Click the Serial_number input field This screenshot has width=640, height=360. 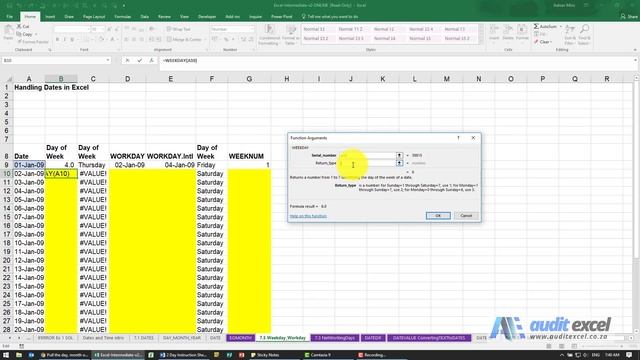[367, 156]
